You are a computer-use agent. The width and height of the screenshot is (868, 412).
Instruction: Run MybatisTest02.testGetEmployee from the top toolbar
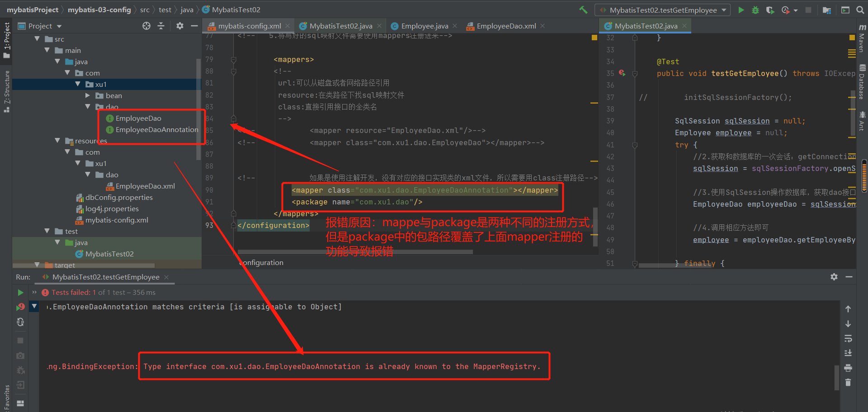(741, 9)
